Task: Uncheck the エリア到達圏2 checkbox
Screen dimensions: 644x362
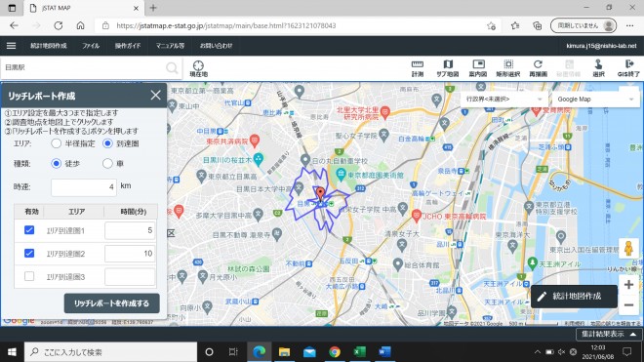Action: 29,253
